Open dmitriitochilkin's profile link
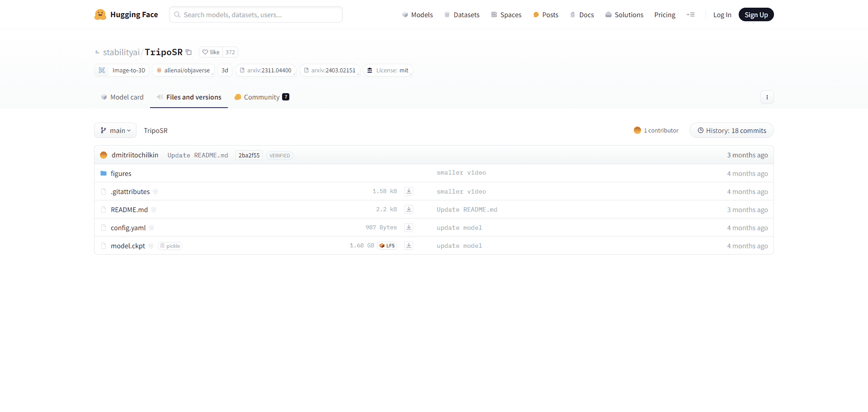The image size is (868, 412). pos(135,155)
